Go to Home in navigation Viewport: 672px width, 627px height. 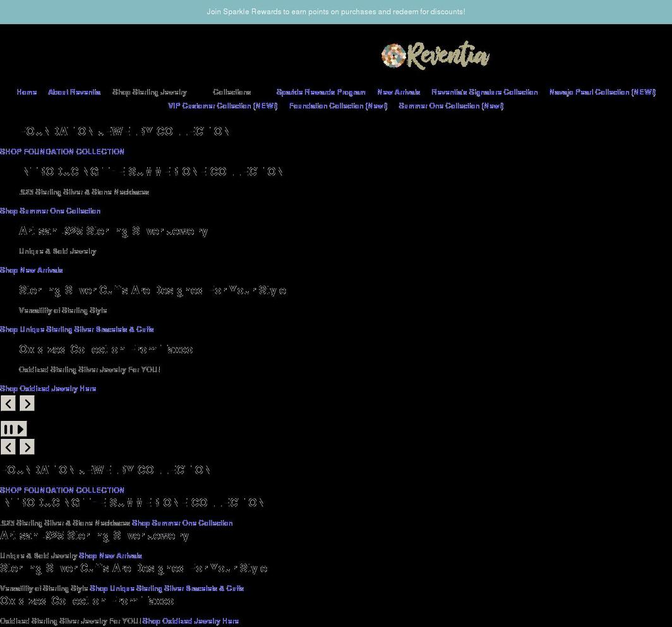27,92
